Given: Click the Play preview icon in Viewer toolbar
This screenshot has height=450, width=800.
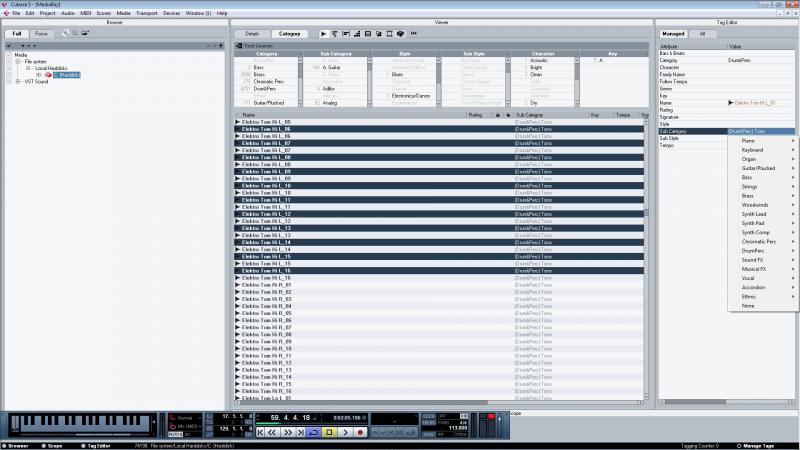Looking at the screenshot, I should [323, 34].
